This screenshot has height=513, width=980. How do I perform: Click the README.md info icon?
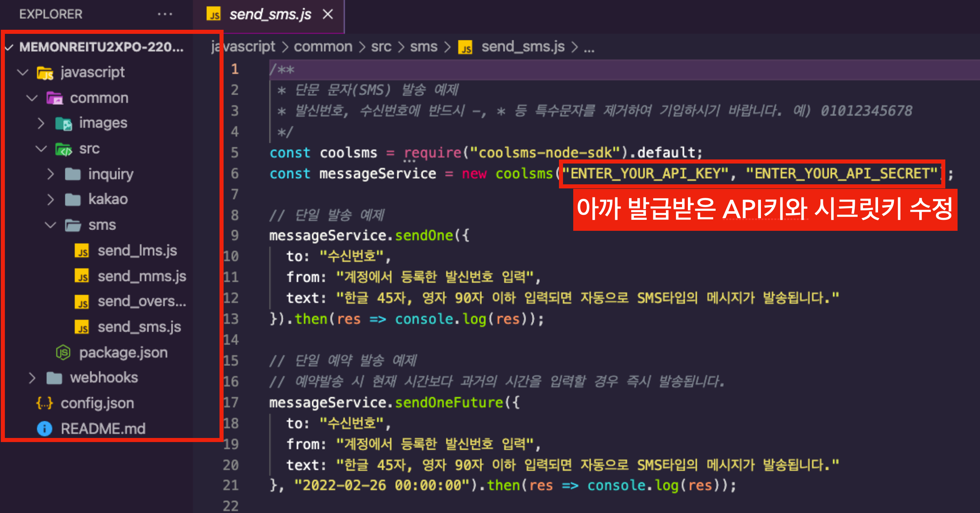(44, 429)
